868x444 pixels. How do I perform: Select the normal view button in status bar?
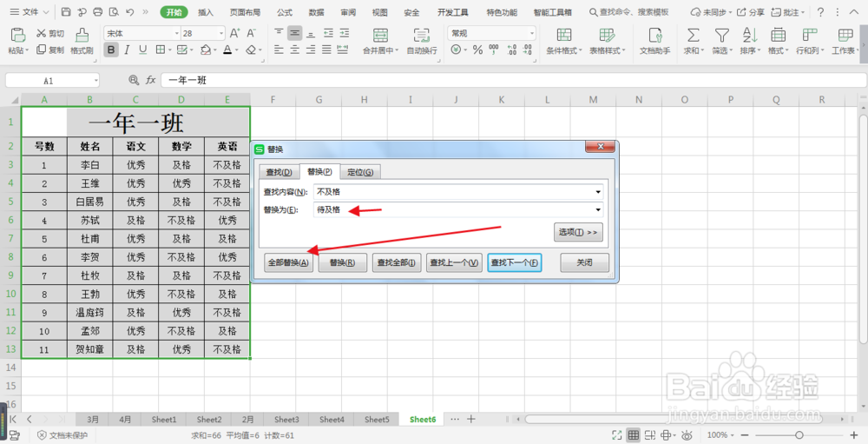(634, 435)
